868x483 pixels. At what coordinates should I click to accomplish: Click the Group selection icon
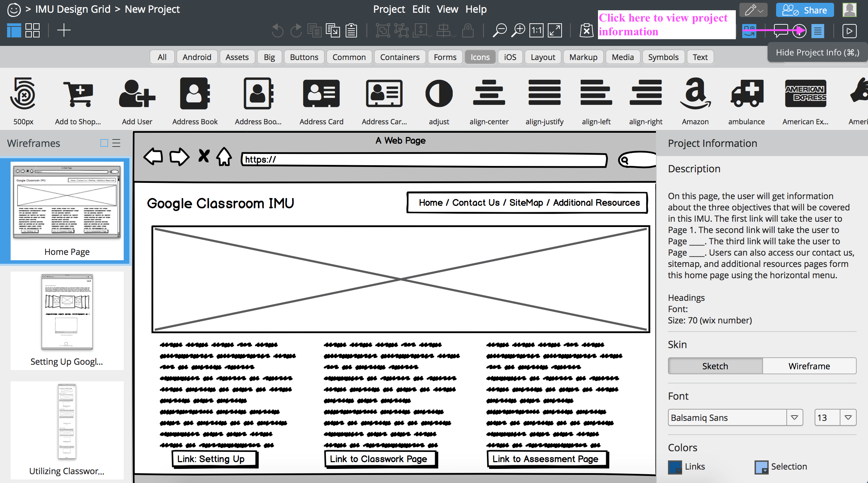coord(383,31)
